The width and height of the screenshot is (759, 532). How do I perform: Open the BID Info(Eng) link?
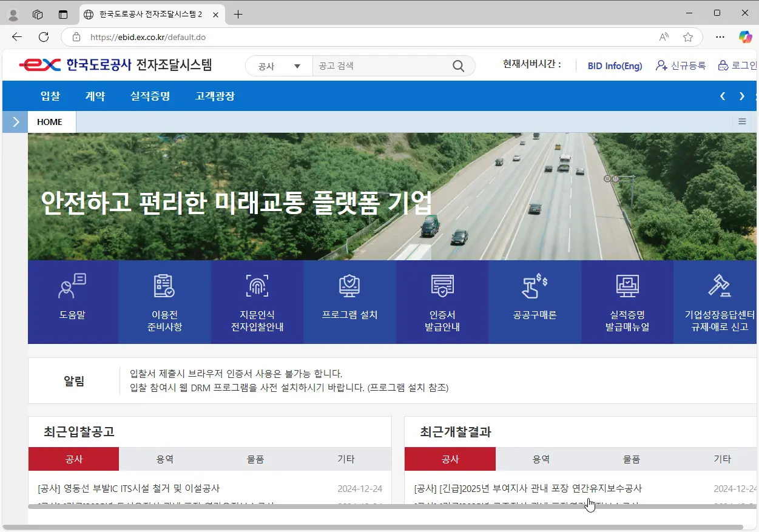click(615, 66)
